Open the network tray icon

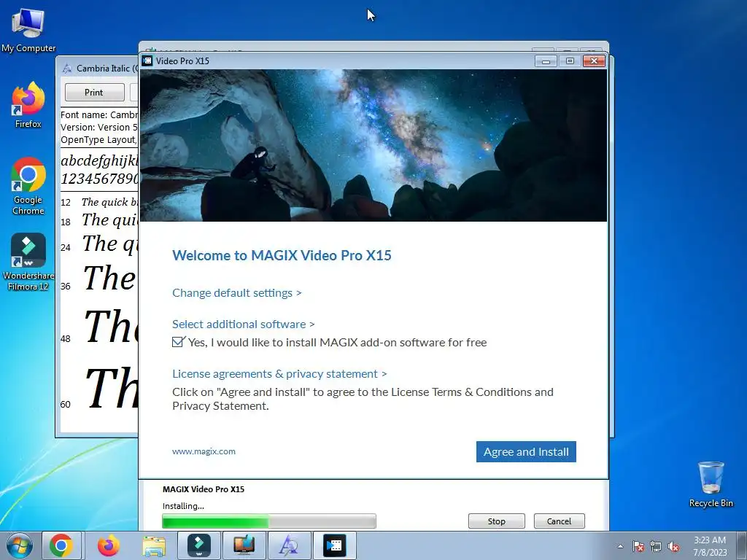point(656,546)
